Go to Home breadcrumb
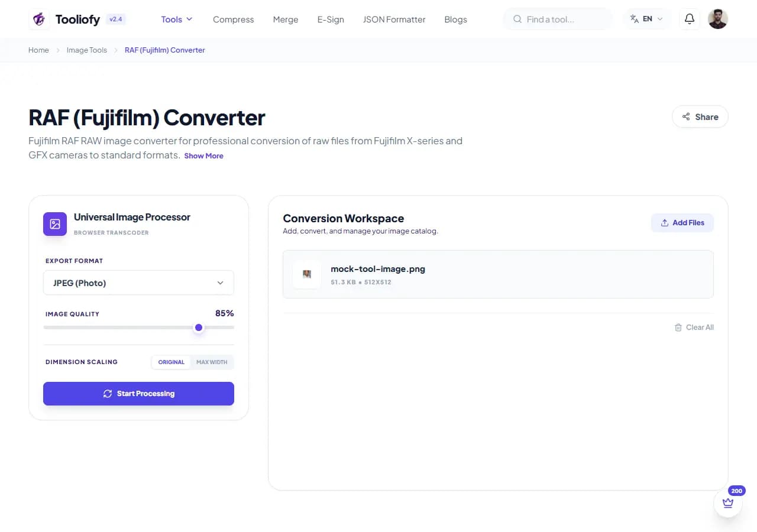757x532 pixels. tap(38, 50)
